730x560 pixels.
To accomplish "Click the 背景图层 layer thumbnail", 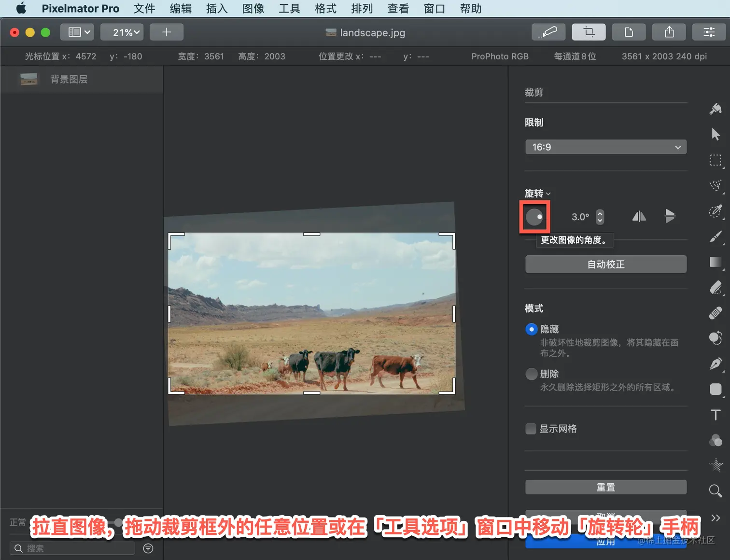I will click(x=29, y=79).
